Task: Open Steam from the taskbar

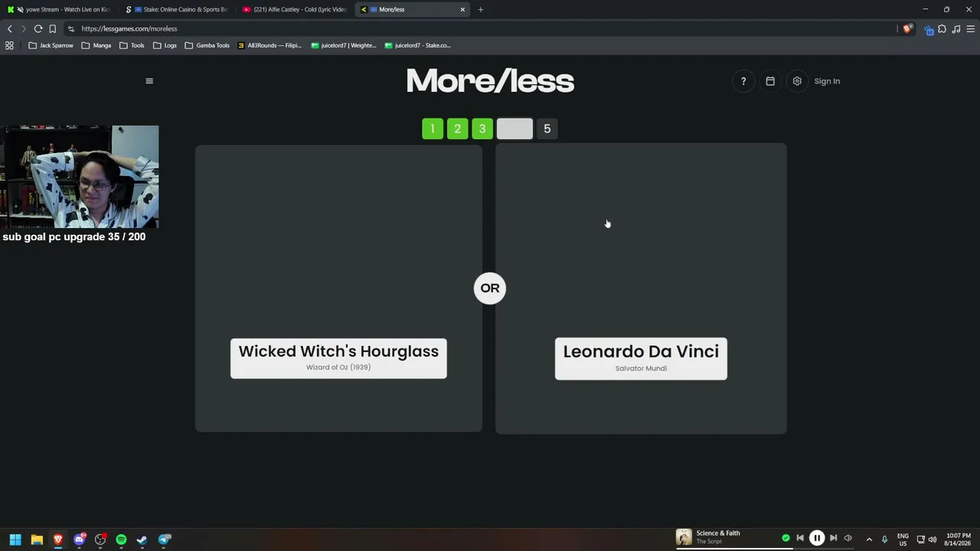Action: coord(142,540)
